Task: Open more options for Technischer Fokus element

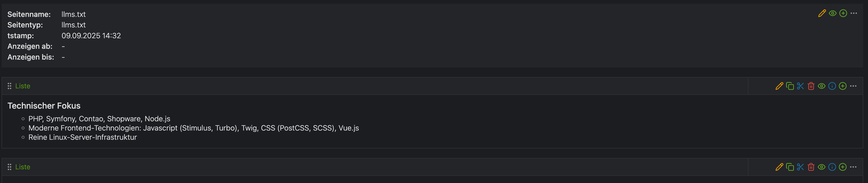Action: [x=853, y=86]
